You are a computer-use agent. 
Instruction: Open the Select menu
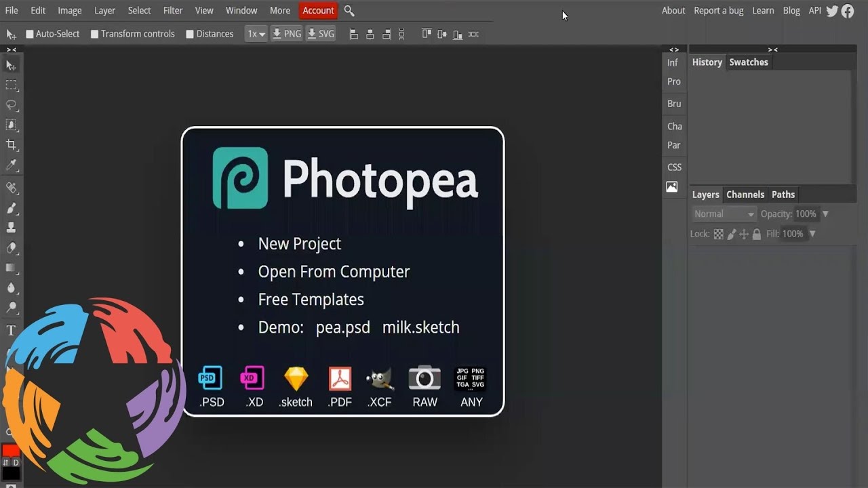pyautogui.click(x=139, y=11)
